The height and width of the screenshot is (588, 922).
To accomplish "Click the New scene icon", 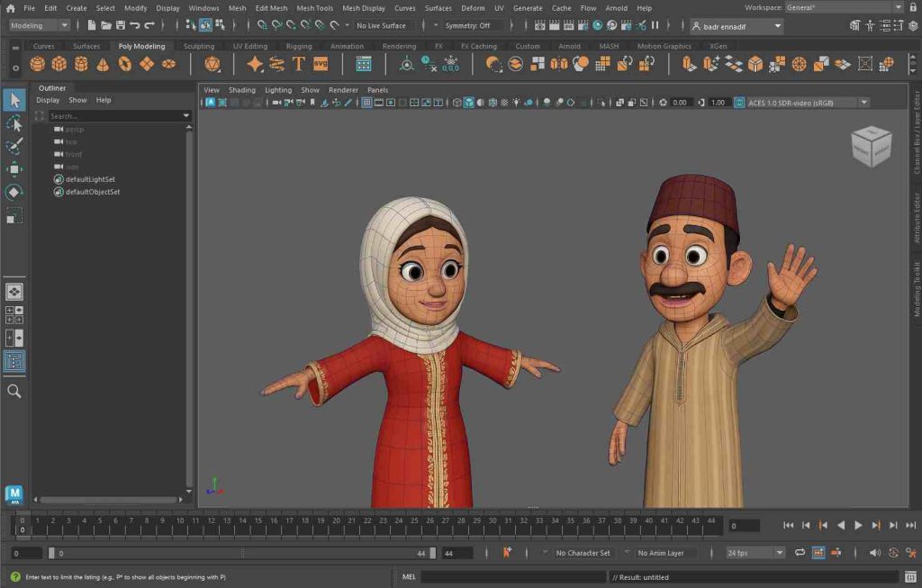I will [91, 25].
